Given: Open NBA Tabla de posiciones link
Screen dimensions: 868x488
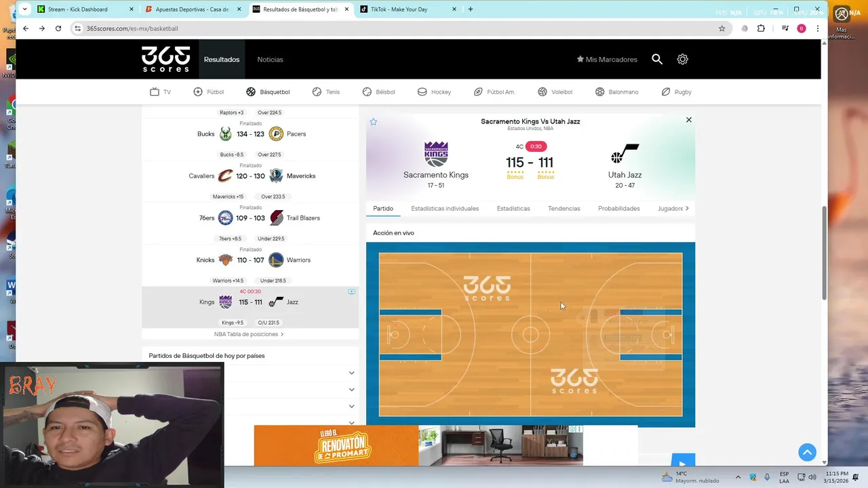Looking at the screenshot, I should tap(249, 334).
